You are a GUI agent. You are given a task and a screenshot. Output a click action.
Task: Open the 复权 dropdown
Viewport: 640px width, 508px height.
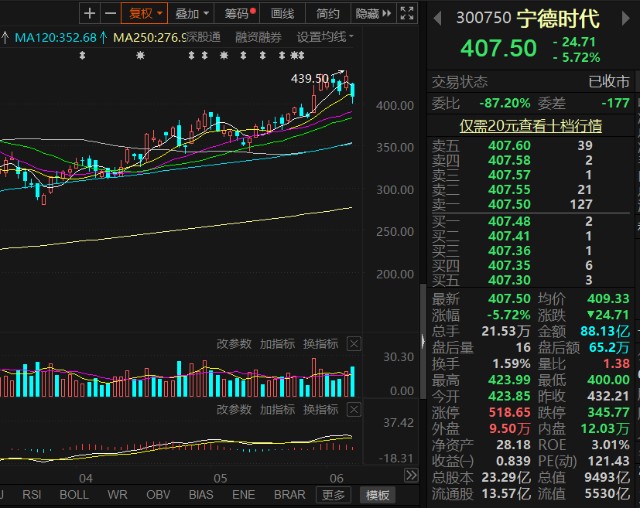[144, 14]
